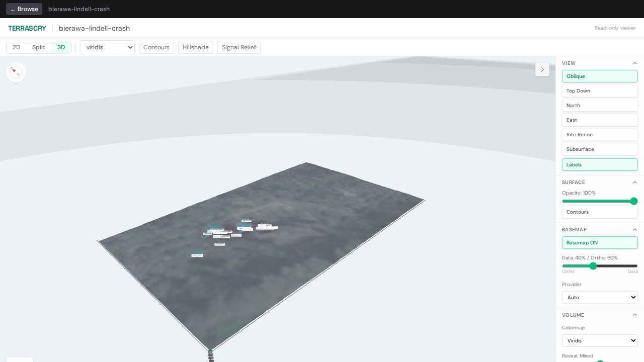Open the viridis colormap dropdown in the toolbar

107,47
